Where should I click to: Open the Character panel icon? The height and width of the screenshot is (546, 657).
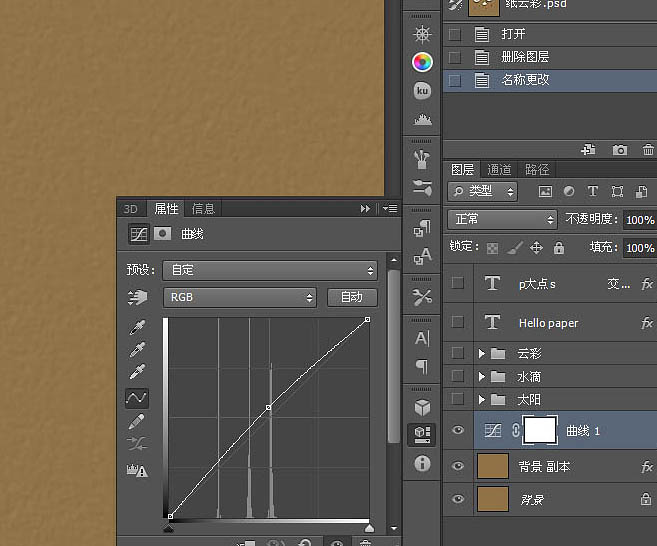pos(422,338)
